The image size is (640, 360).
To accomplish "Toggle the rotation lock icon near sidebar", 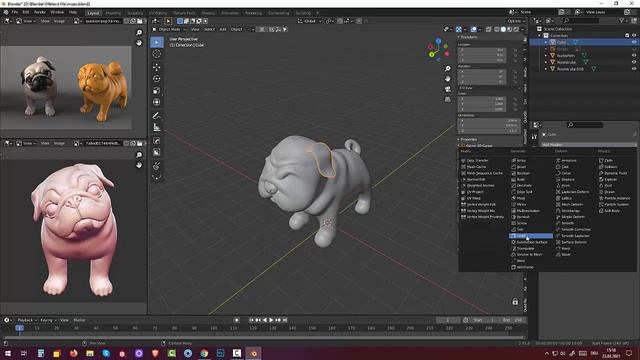I will (515, 302).
